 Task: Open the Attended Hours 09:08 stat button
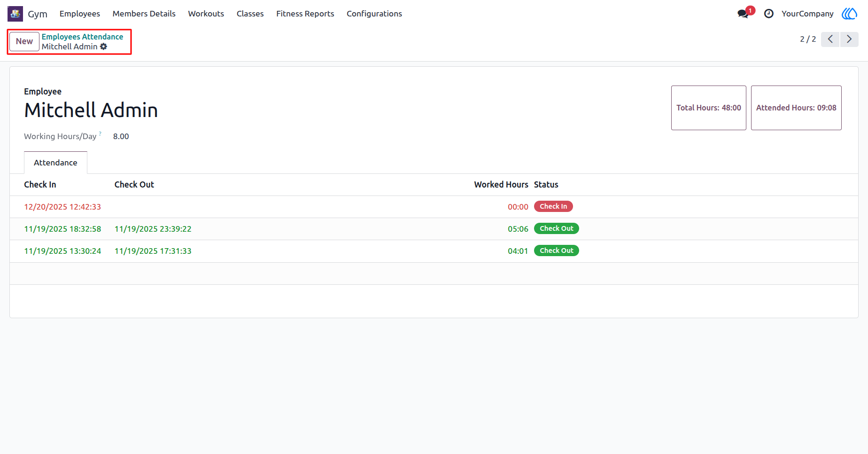click(796, 108)
